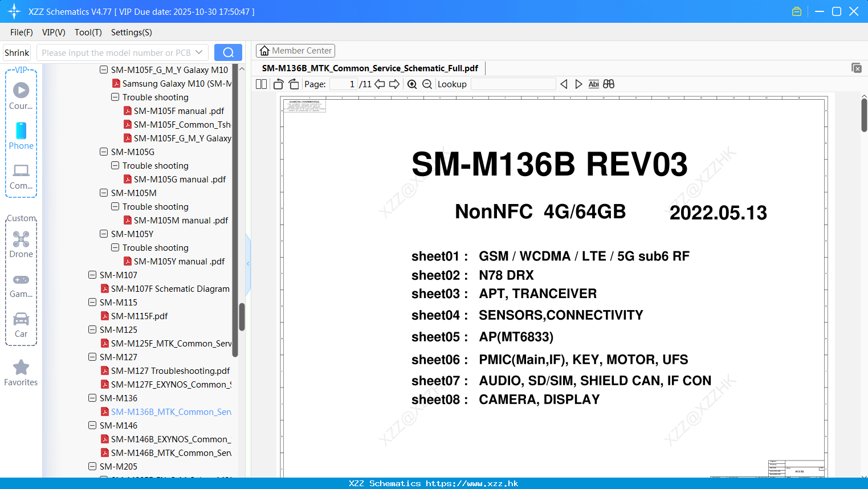The height and width of the screenshot is (489, 868).
Task: Find next lookup match triangle
Action: [578, 84]
